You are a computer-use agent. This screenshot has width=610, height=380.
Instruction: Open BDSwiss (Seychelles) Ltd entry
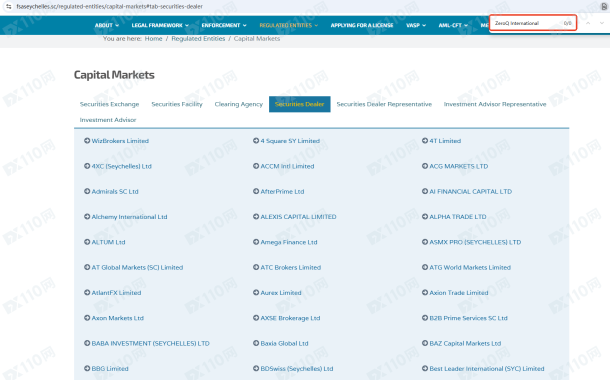click(x=296, y=368)
